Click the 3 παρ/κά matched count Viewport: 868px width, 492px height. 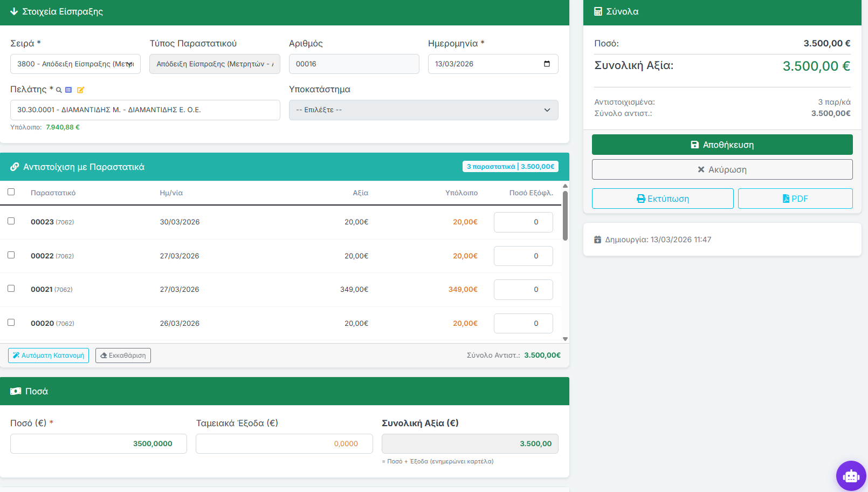(x=834, y=102)
